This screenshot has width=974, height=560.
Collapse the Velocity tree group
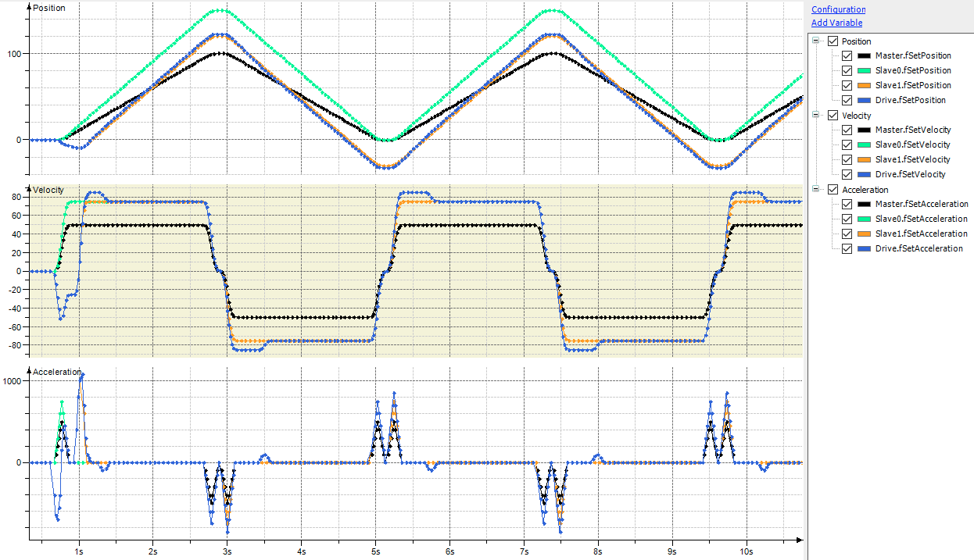point(818,116)
